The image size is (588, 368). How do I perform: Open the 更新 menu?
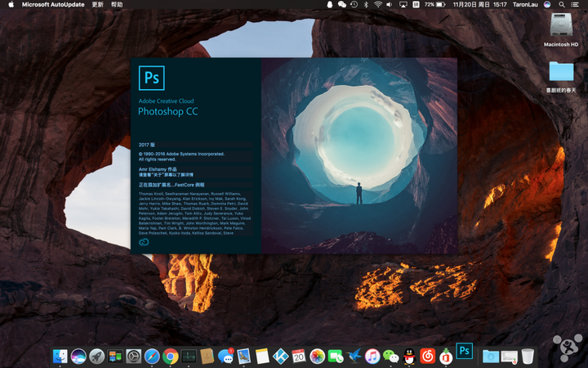97,5
